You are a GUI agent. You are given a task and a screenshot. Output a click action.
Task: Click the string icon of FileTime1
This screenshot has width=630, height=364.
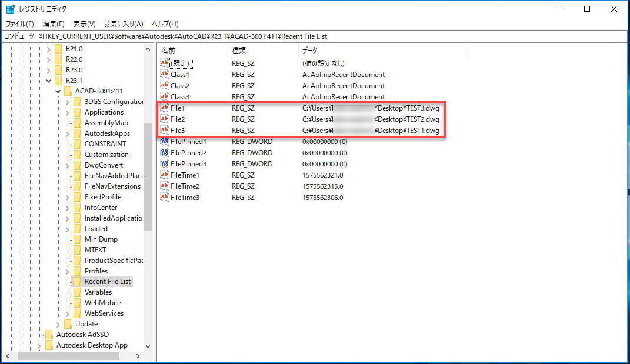pyautogui.click(x=164, y=175)
